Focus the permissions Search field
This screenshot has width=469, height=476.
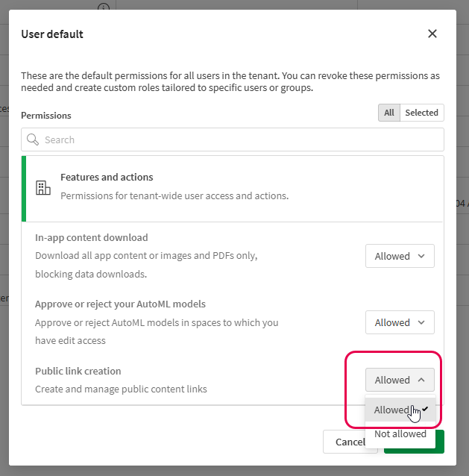tap(239, 140)
